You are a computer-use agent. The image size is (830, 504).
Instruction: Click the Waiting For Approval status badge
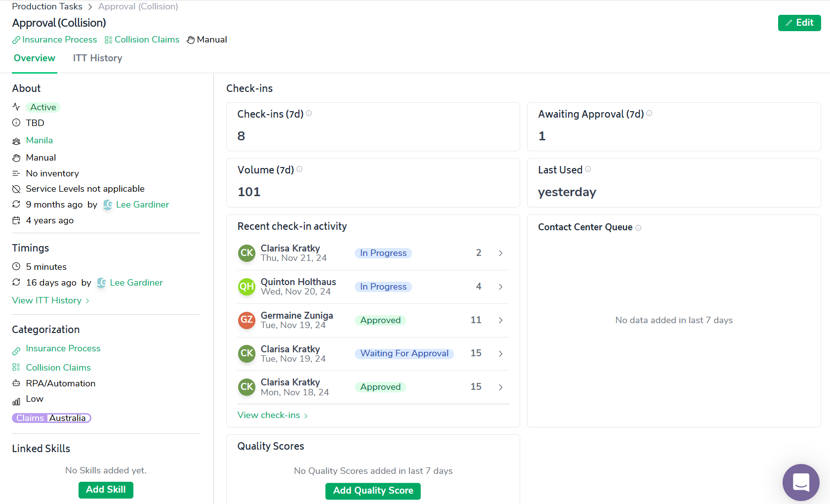tap(404, 353)
